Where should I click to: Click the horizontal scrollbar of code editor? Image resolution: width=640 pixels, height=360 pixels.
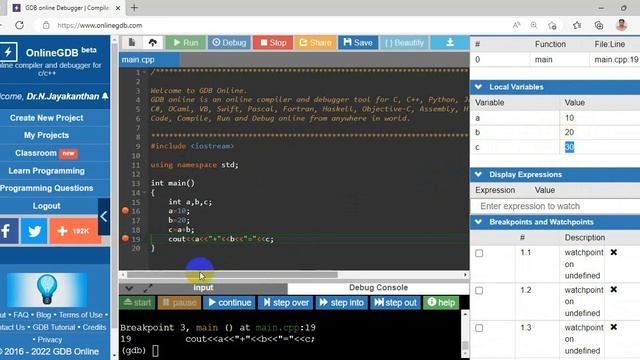[x=232, y=275]
